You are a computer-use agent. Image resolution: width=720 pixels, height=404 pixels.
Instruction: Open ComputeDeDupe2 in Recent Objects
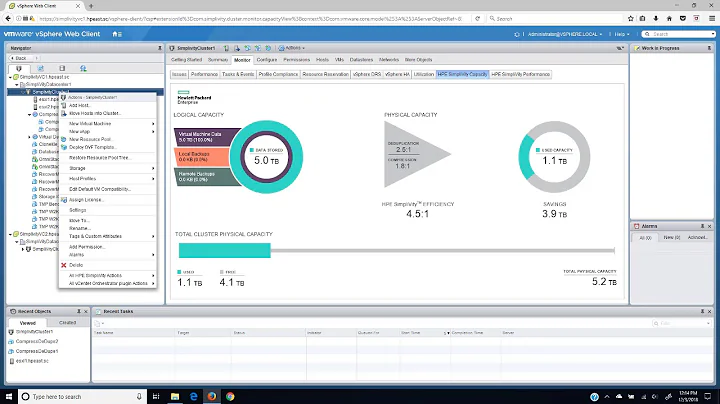[37, 341]
